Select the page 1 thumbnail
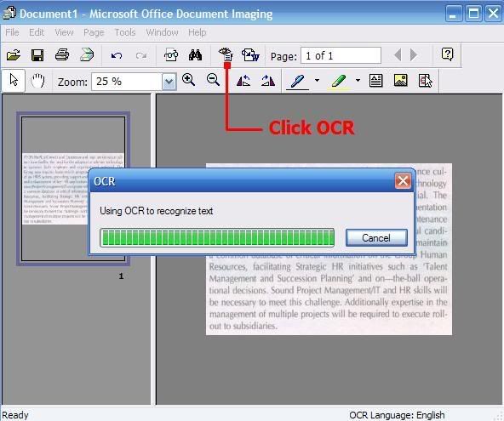 coord(73,189)
